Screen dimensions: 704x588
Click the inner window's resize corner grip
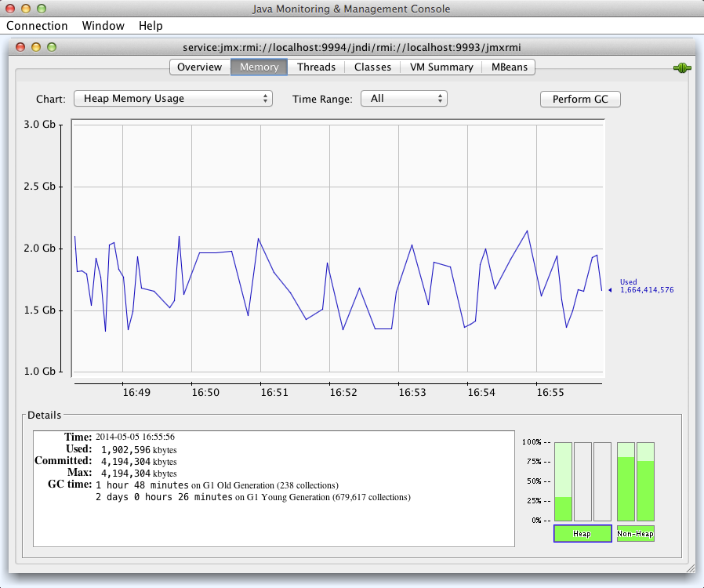(690, 568)
